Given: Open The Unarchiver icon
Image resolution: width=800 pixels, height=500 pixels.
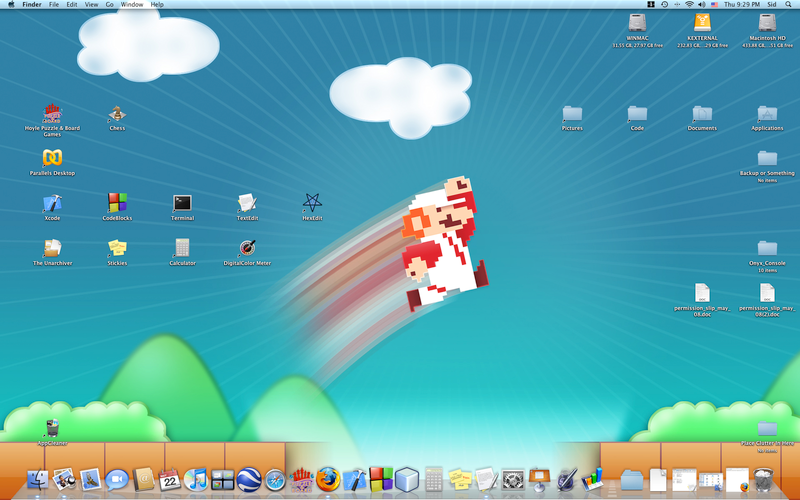Looking at the screenshot, I should (52, 248).
